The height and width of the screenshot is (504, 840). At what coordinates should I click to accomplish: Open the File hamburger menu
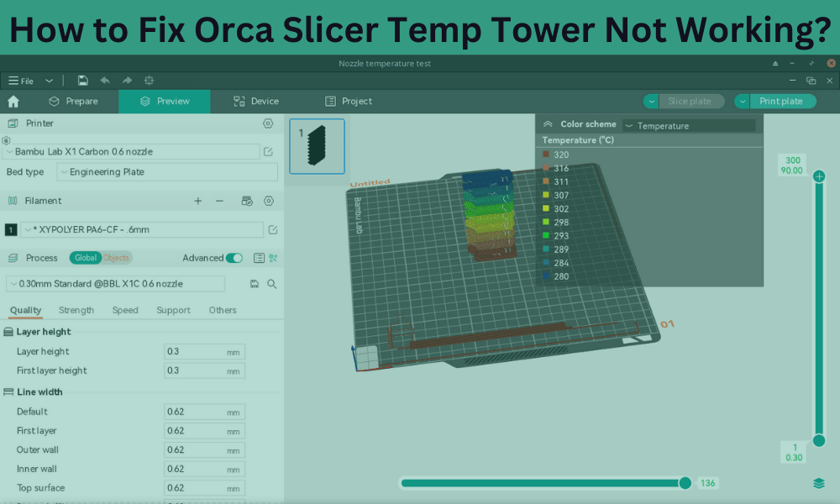click(20, 81)
